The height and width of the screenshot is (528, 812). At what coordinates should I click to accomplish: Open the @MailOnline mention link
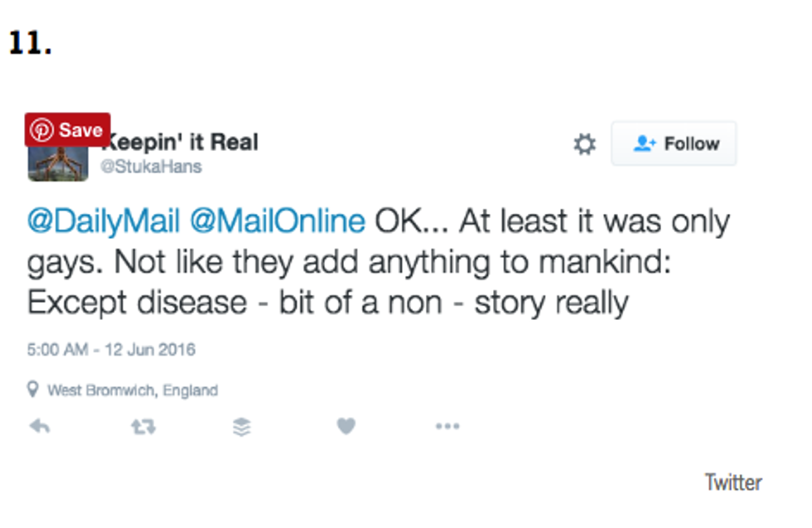point(278,222)
